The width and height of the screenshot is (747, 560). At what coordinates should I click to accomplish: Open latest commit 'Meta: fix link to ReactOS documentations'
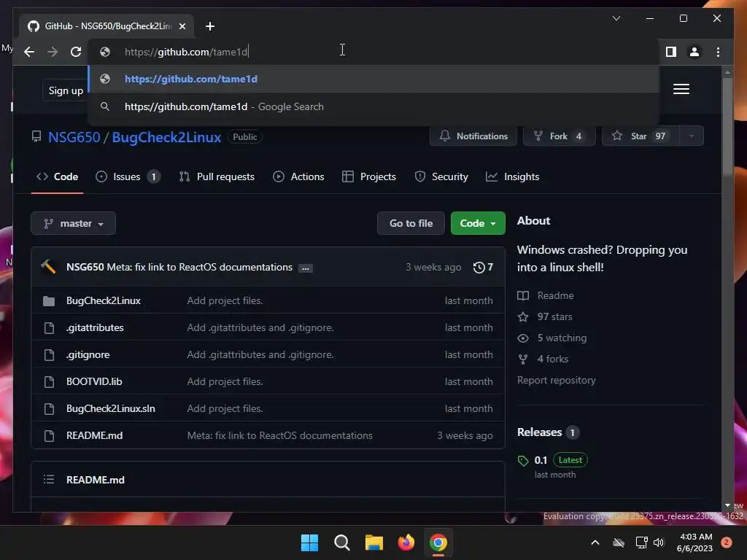tap(199, 267)
